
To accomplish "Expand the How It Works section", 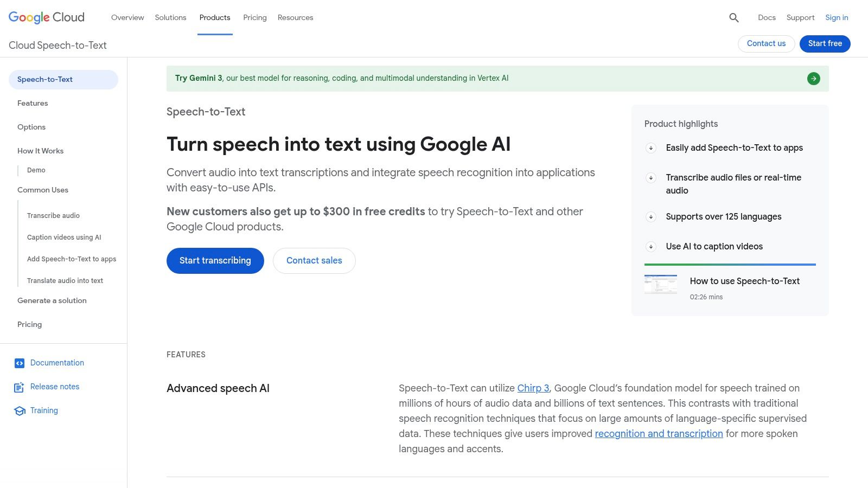I will tap(40, 151).
